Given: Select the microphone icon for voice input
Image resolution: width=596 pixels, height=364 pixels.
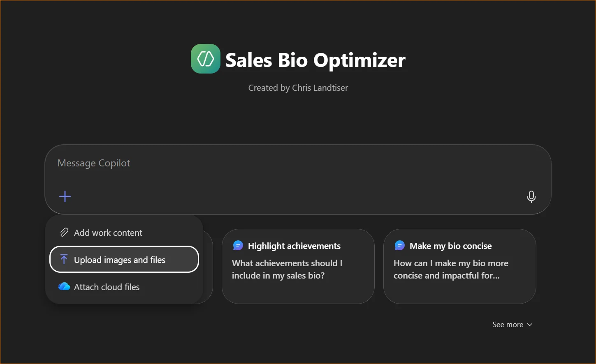Looking at the screenshot, I should (531, 196).
